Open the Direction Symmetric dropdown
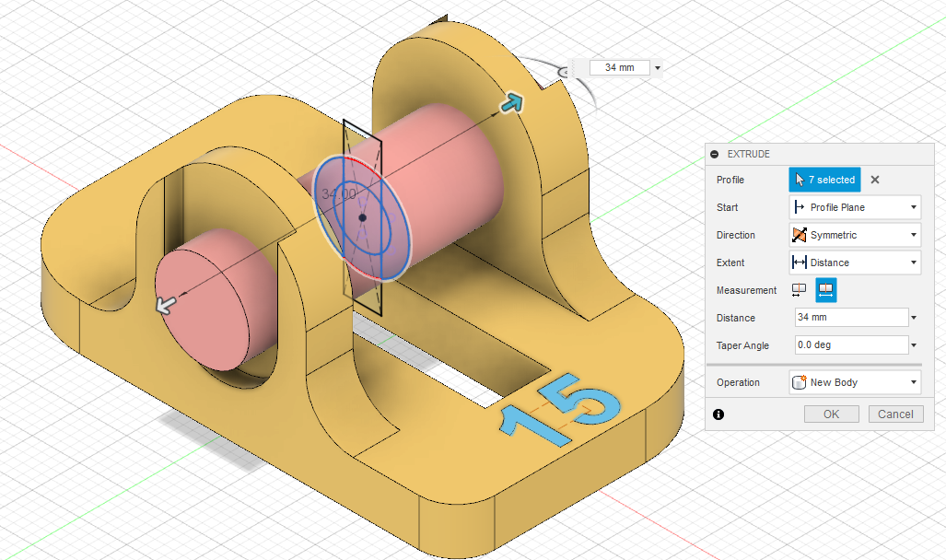Screen dimensions: 946x560 click(855, 235)
